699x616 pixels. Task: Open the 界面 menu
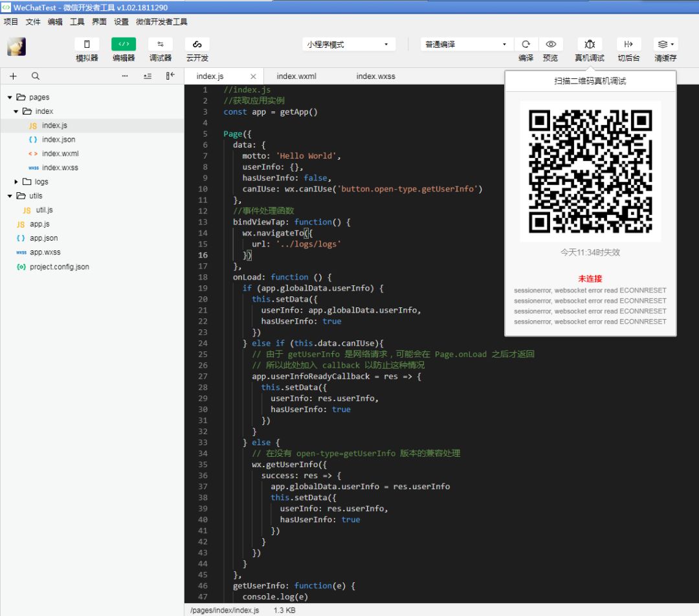tap(99, 22)
